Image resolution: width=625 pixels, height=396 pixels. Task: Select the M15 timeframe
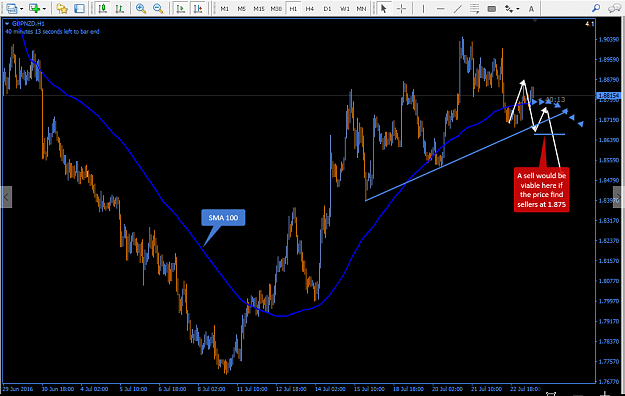(259, 8)
